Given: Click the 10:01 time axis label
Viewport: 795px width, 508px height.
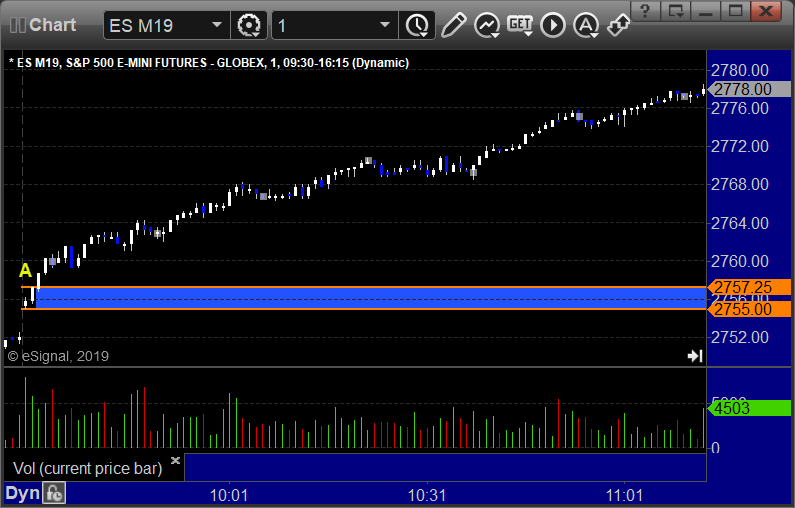Looking at the screenshot, I should [x=229, y=495].
